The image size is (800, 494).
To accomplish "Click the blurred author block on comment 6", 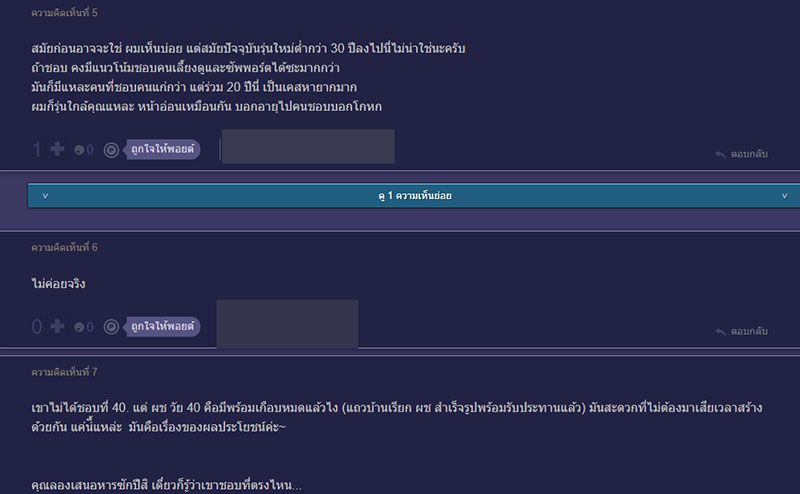I will pyautogui.click(x=286, y=323).
